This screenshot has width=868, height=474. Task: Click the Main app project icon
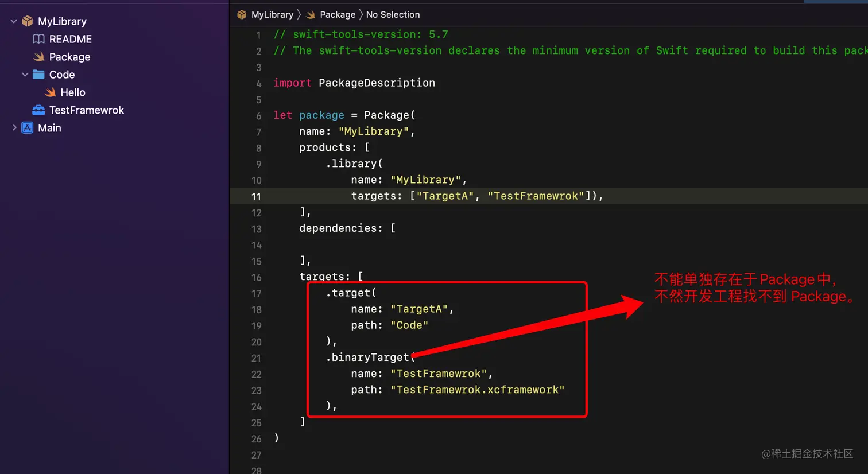coord(27,128)
